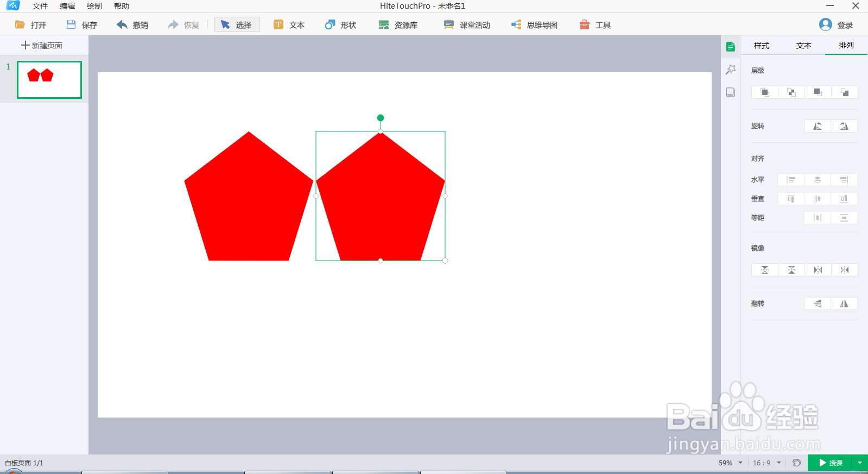Screen dimensions: 868x474
Task: Align right in the 水平 row
Action: [x=844, y=180]
